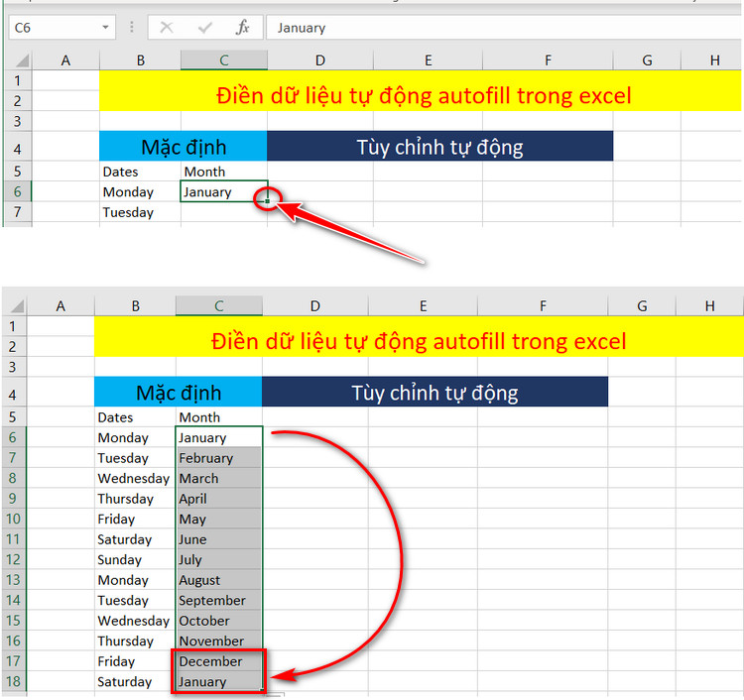Click the January cell in row 18
The image size is (744, 700).
coord(219,681)
